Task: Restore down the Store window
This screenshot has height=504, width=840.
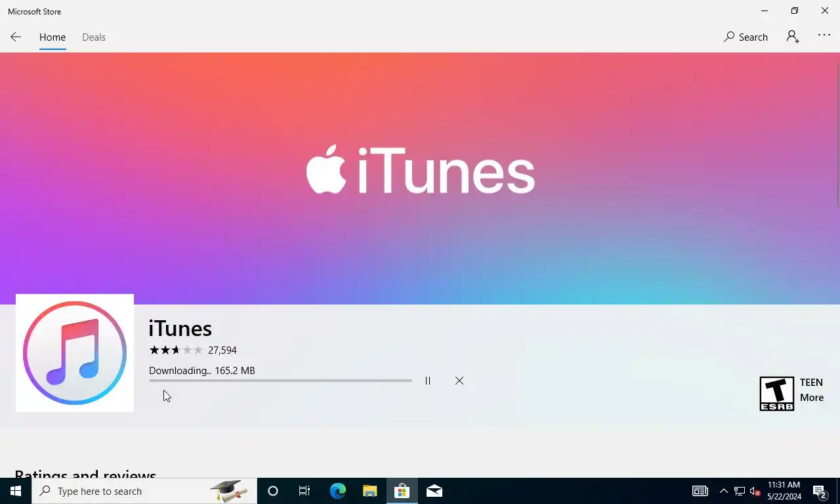Action: tap(795, 10)
